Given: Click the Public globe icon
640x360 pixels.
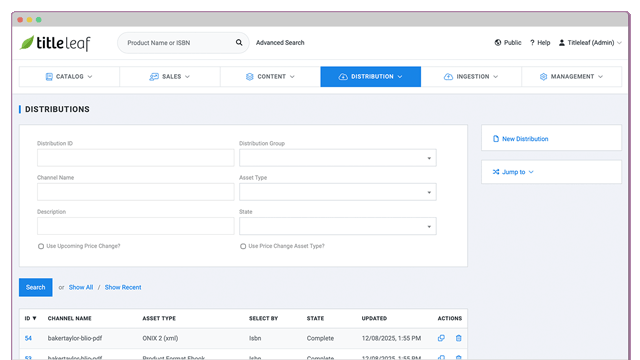Looking at the screenshot, I should tap(498, 42).
